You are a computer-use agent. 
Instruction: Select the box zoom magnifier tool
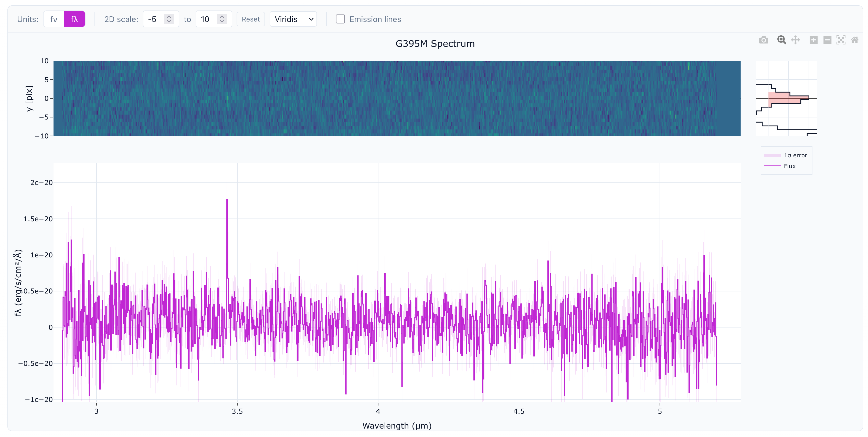point(781,40)
